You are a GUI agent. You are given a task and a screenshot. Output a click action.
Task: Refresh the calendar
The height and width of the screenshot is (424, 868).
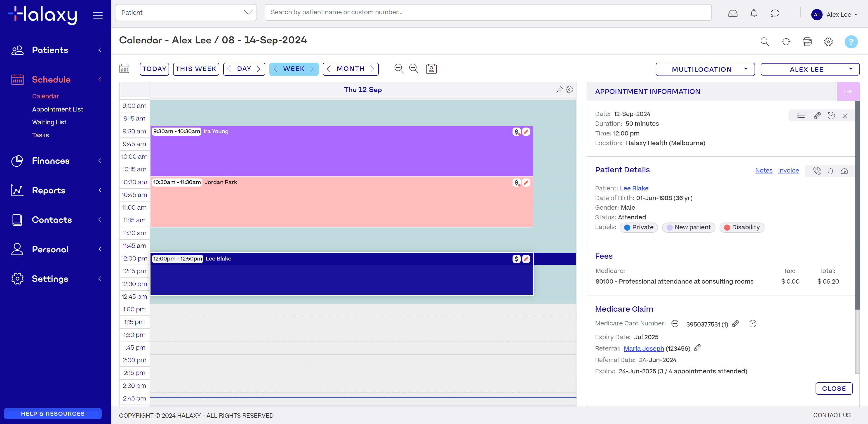coord(786,41)
